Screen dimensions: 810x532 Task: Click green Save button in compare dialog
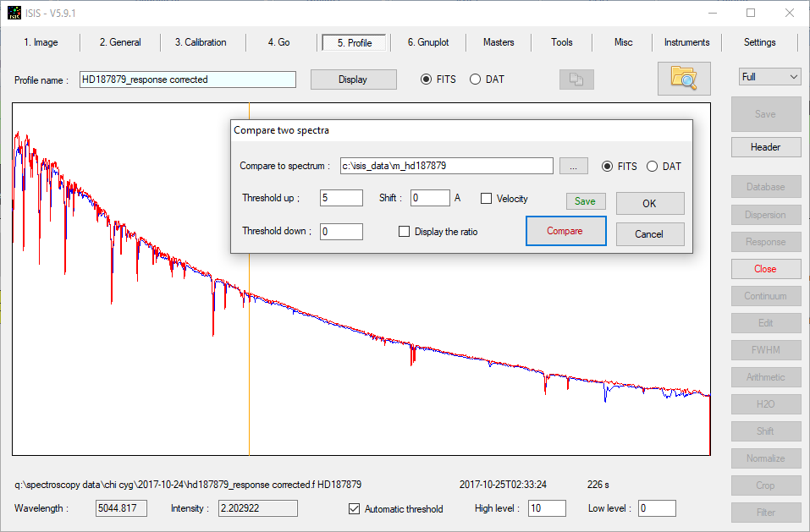pos(586,201)
